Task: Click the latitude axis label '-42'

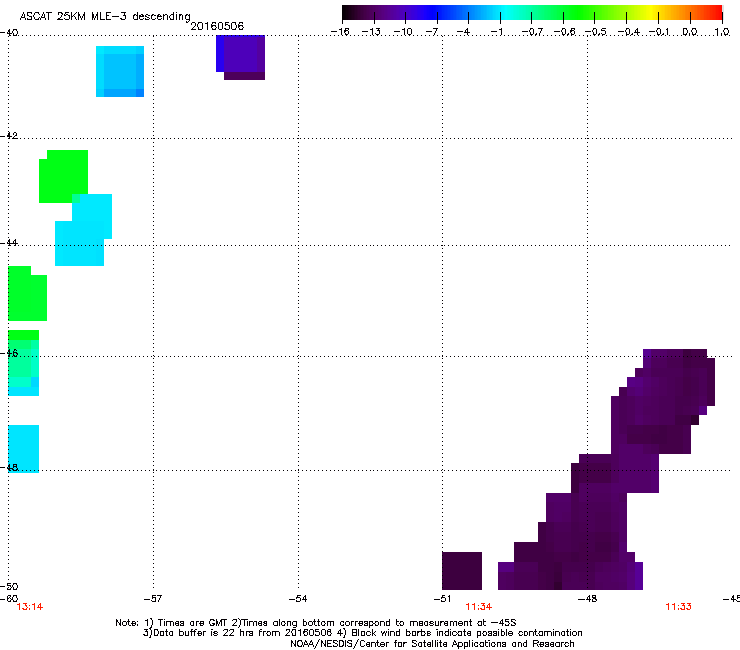Action: pyautogui.click(x=9, y=136)
